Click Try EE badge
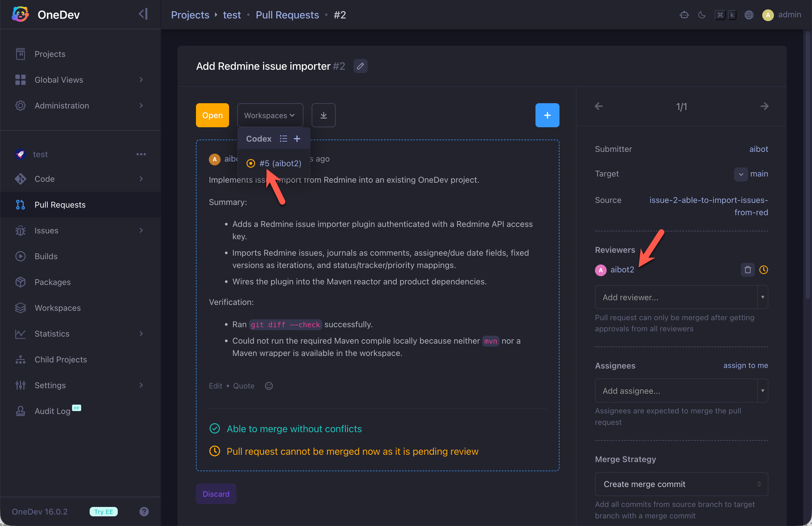This screenshot has height=526, width=812. [103, 512]
